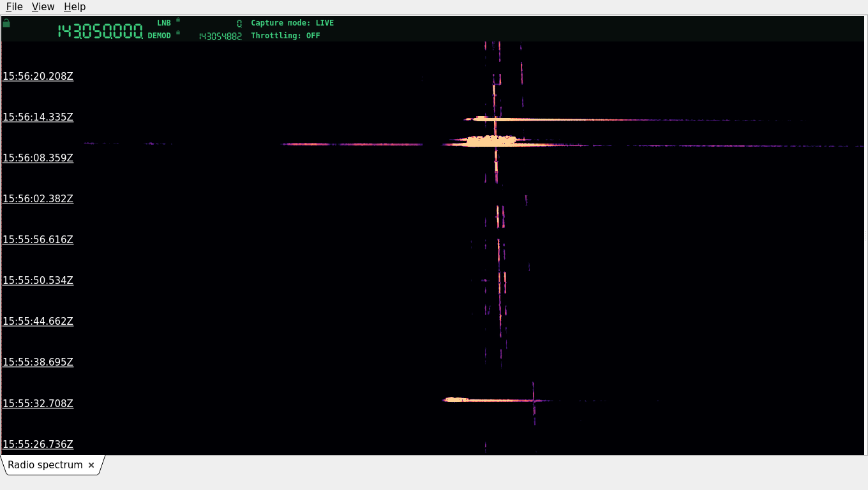
Task: Select the 15:56:20.208Z timestamp
Action: click(x=38, y=77)
